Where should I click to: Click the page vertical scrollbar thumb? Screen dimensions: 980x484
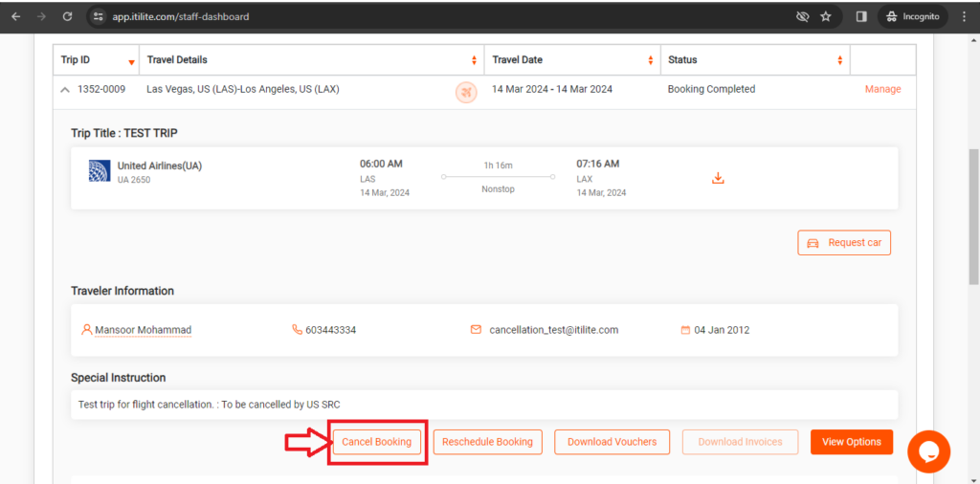[x=973, y=217]
